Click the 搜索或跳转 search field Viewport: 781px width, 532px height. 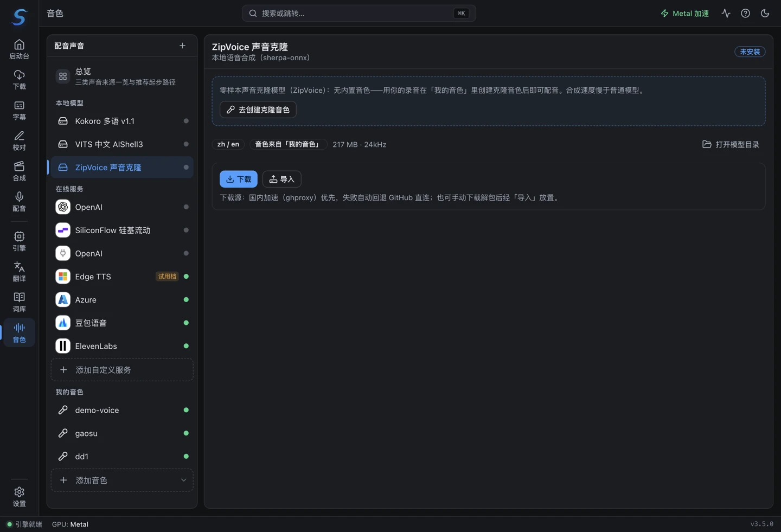pyautogui.click(x=359, y=14)
